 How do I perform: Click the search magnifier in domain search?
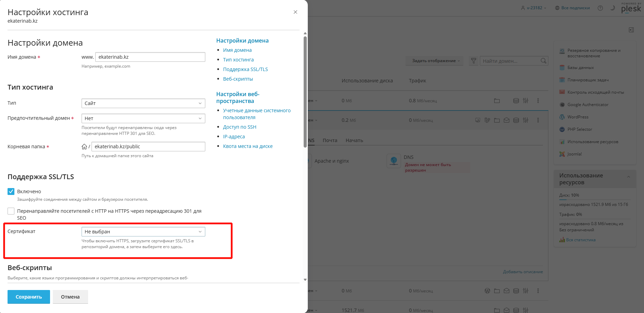[543, 61]
